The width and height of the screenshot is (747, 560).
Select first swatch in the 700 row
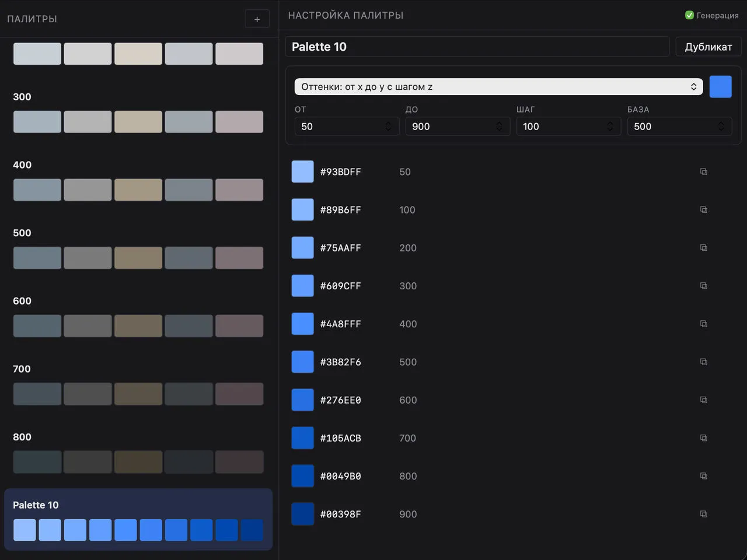click(37, 394)
